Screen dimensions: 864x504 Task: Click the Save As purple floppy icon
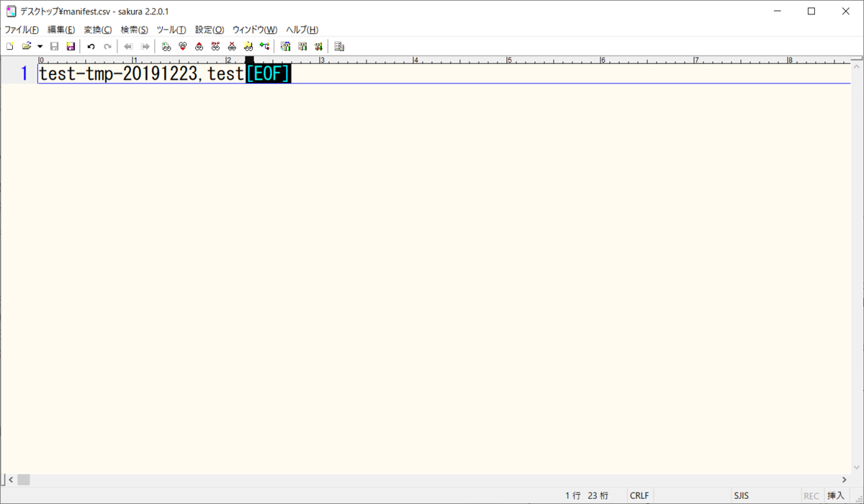[x=71, y=46]
